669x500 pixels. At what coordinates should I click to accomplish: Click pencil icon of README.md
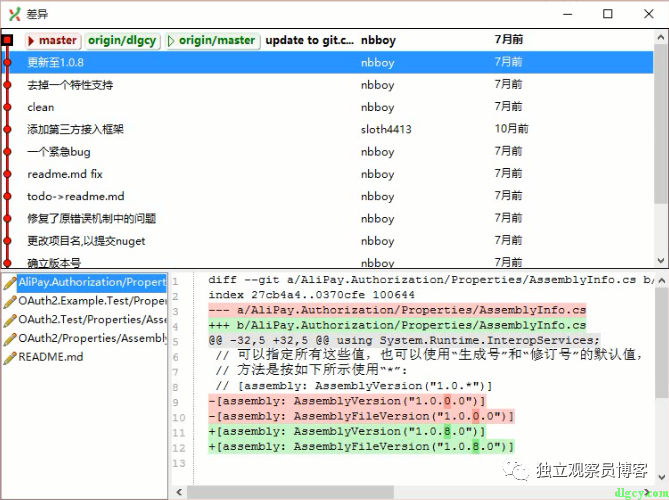(10, 358)
